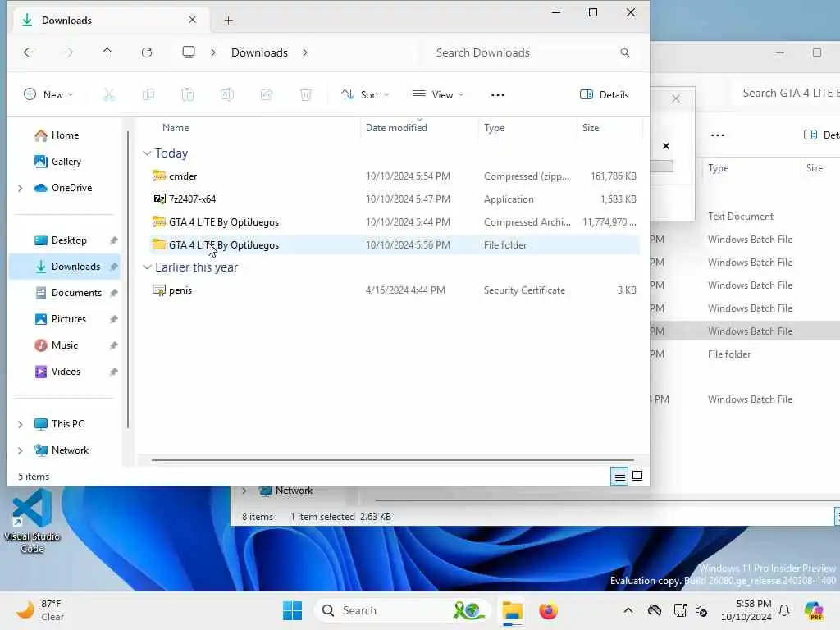Click the Cut scissors icon
The width and height of the screenshot is (840, 630).
(x=109, y=95)
